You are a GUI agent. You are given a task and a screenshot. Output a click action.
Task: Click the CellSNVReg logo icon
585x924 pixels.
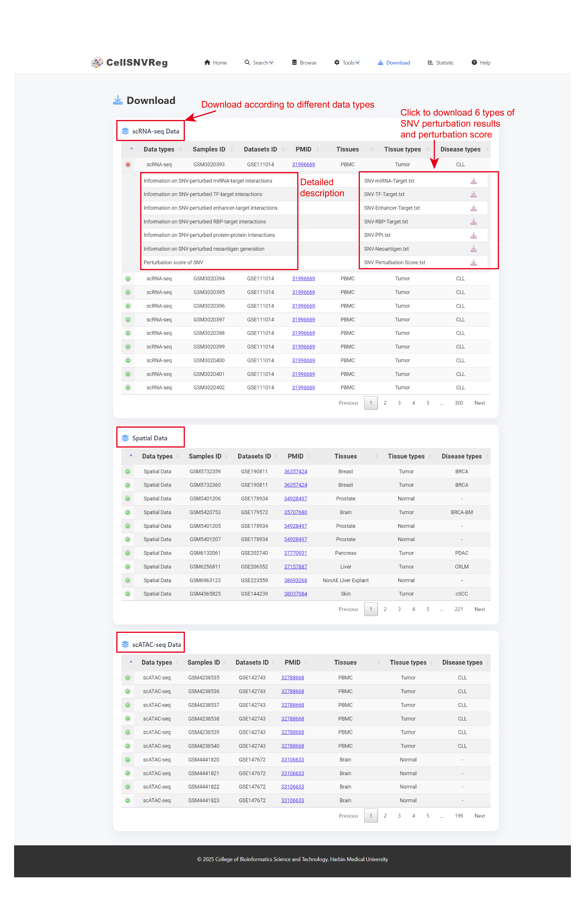(x=97, y=63)
